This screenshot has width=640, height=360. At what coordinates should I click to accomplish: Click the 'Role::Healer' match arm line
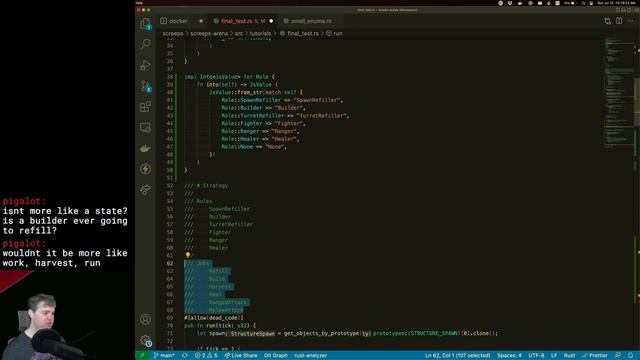260,139
